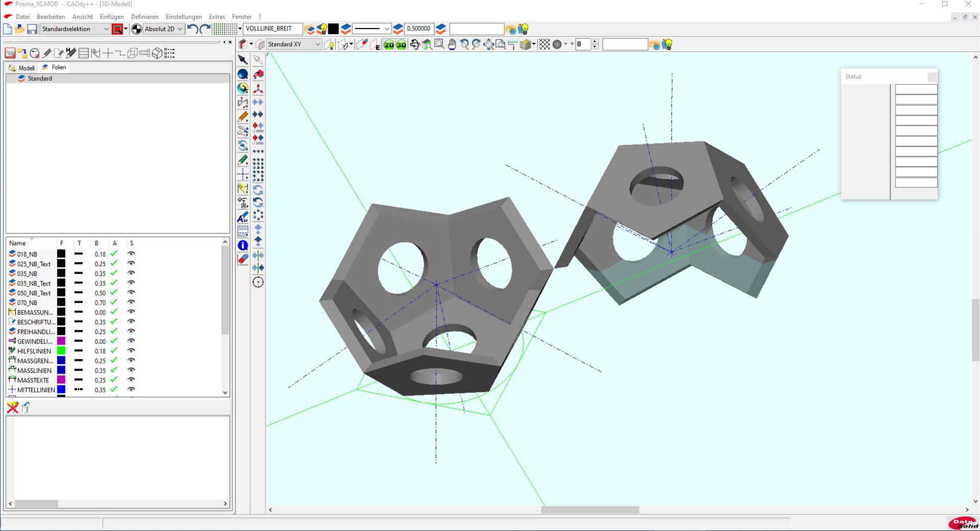Toggle visibility eye of MITTELLINIEN layer
This screenshot has width=980, height=531.
point(131,390)
